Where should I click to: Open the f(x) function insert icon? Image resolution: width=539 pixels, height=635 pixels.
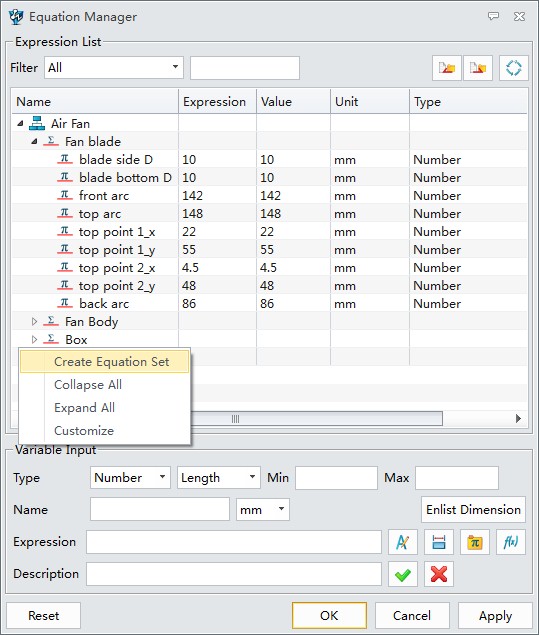point(511,542)
